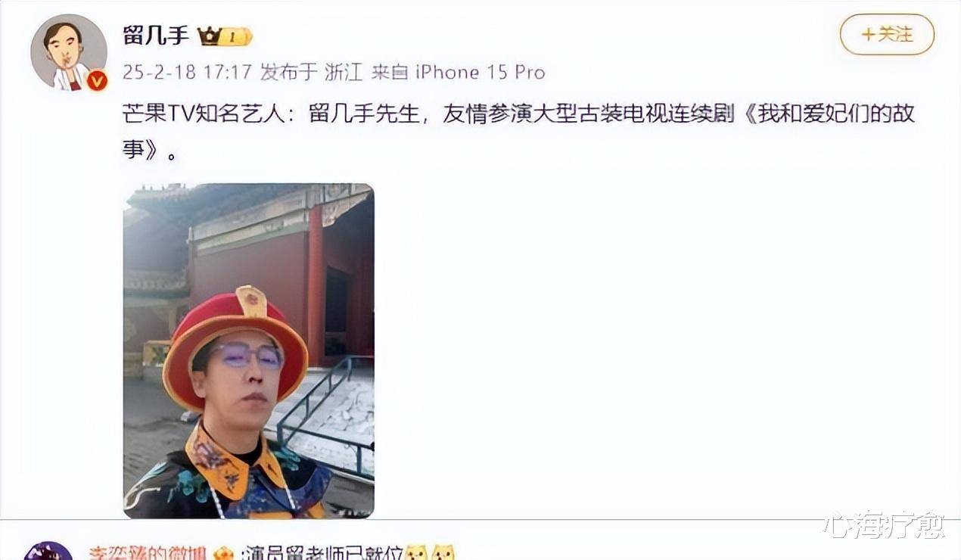Click the first doge emoji in comment

click(x=415, y=554)
